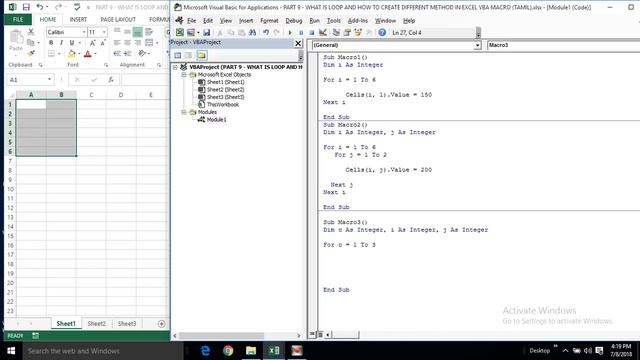Add a new sheet with the plus button
This screenshot has height=360, width=640.
(x=162, y=324)
